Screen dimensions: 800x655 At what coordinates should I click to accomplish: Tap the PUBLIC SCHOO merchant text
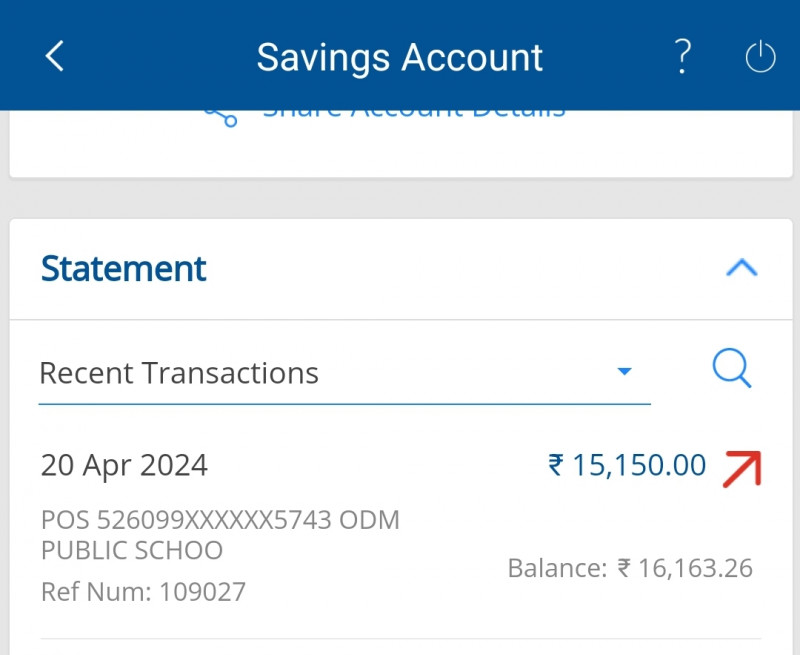pyautogui.click(x=132, y=550)
